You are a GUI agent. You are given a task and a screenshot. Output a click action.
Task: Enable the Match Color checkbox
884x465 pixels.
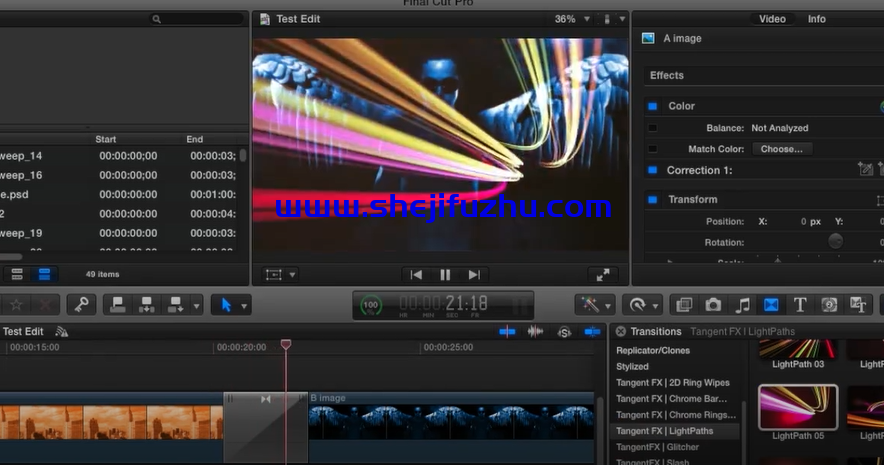click(x=652, y=149)
